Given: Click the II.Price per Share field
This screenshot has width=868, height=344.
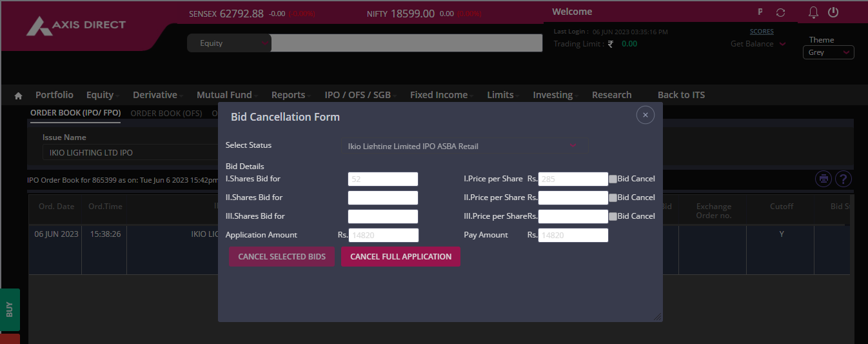Looking at the screenshot, I should pos(573,197).
